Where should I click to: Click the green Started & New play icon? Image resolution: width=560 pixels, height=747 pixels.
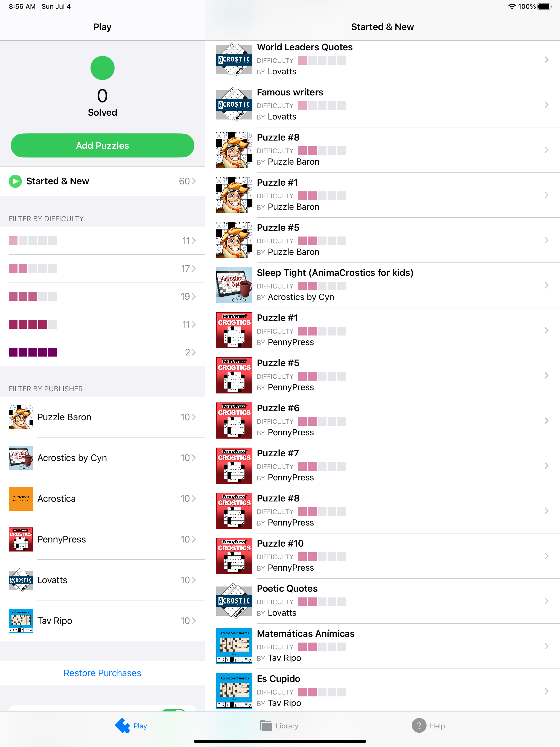(x=15, y=181)
